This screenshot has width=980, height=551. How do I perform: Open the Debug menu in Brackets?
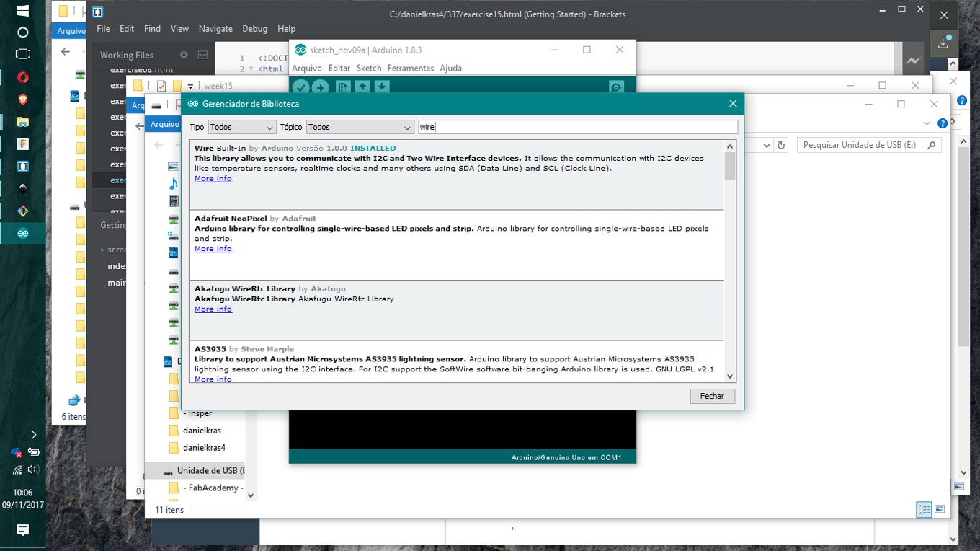pyautogui.click(x=254, y=29)
